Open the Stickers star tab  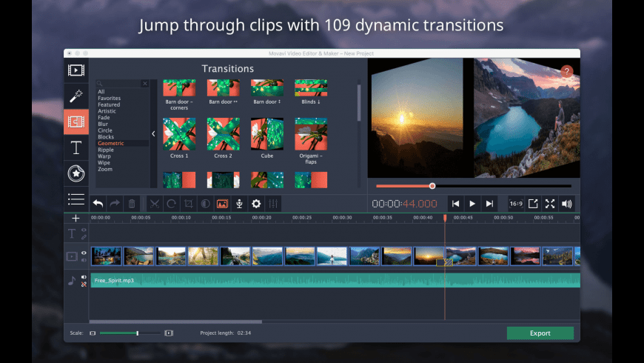tap(76, 173)
